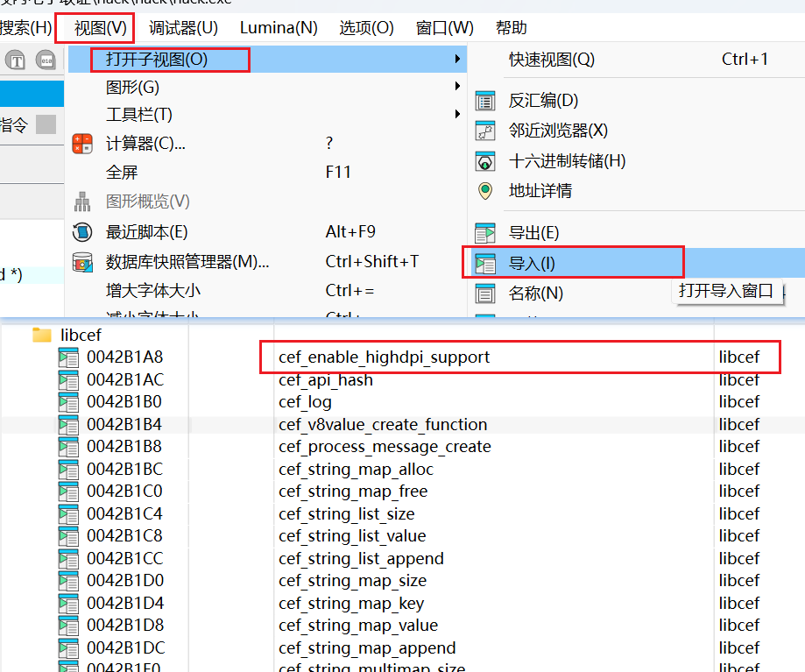Click the Calculator icon in the View menu
Viewport: 805px width, 672px height.
coord(82,144)
